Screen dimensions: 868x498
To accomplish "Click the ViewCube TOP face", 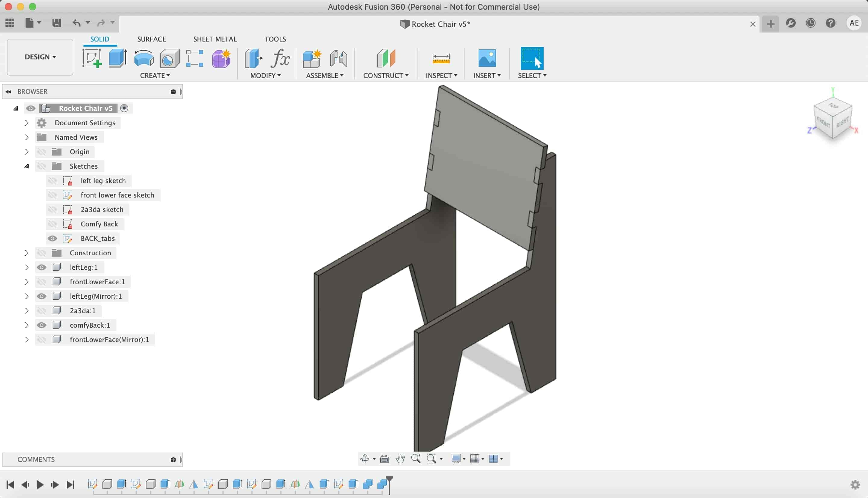I will [833, 105].
